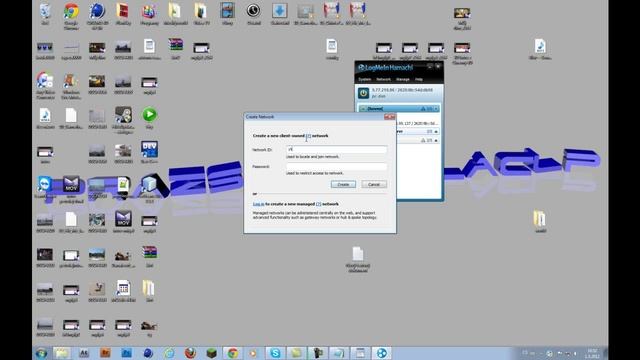Click Cancel in the Create Network dialog

pyautogui.click(x=373, y=184)
